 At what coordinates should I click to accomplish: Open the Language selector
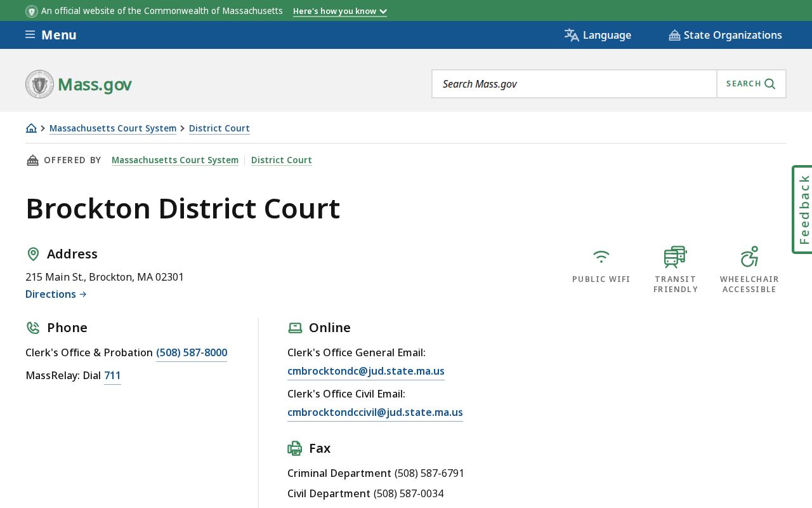click(x=598, y=35)
